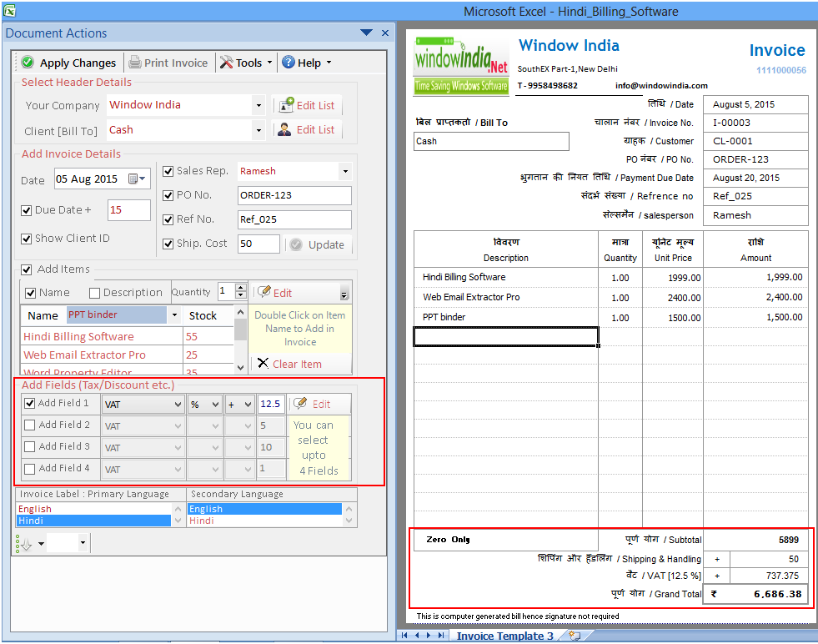Enable the Description checkbox

coord(94,293)
